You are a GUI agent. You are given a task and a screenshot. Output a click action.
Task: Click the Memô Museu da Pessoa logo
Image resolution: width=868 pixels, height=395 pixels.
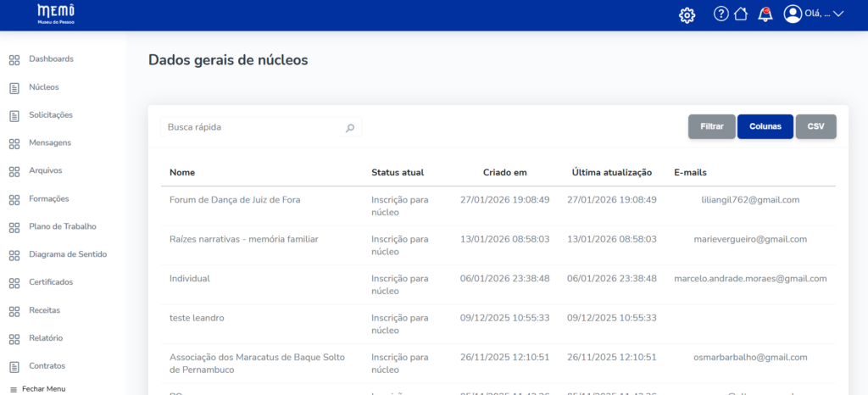55,13
